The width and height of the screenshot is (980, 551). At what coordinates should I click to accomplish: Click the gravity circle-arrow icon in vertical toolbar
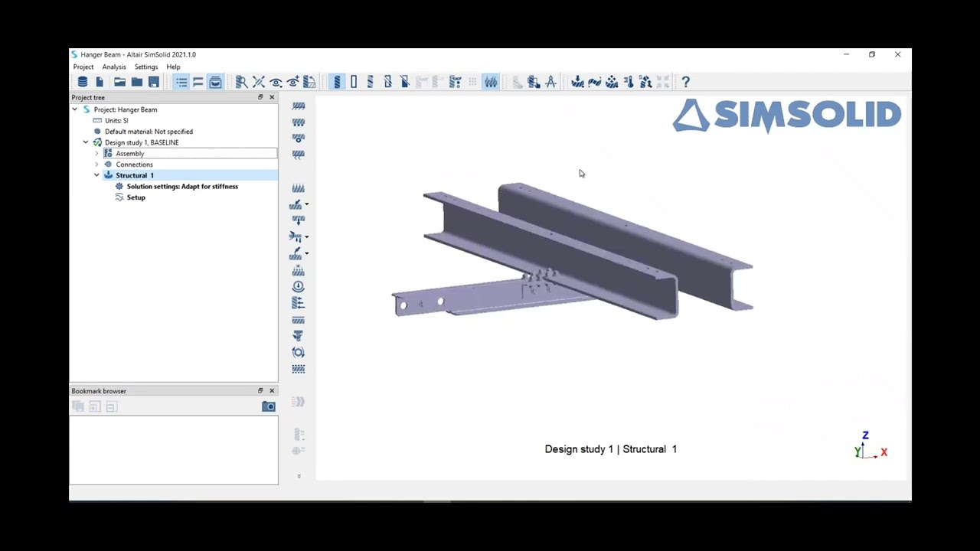tap(299, 286)
